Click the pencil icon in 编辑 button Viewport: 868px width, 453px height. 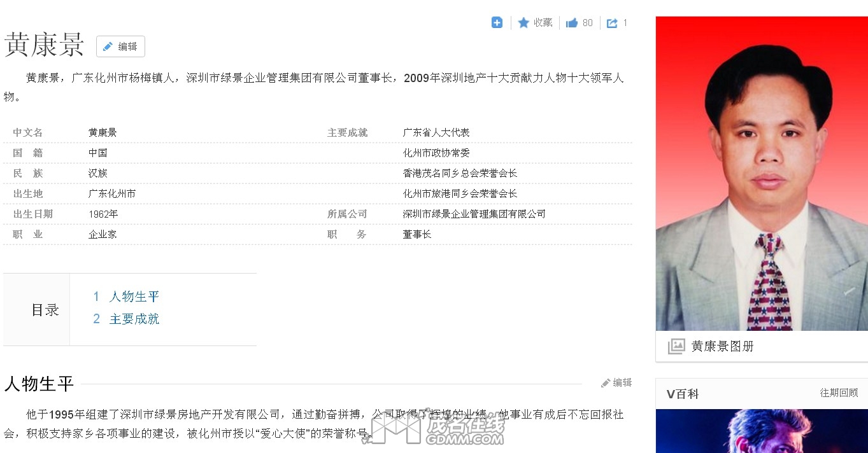[108, 46]
